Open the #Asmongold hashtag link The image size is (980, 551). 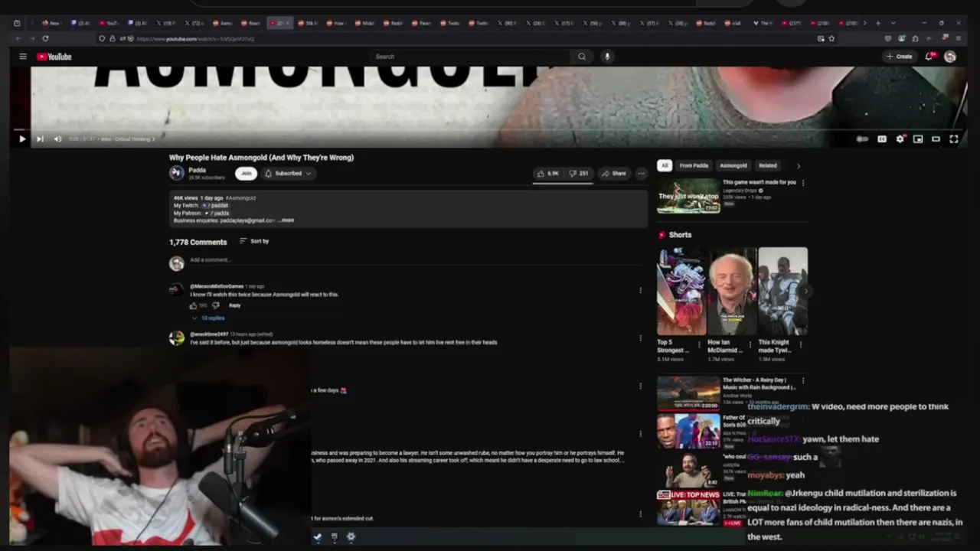point(240,198)
